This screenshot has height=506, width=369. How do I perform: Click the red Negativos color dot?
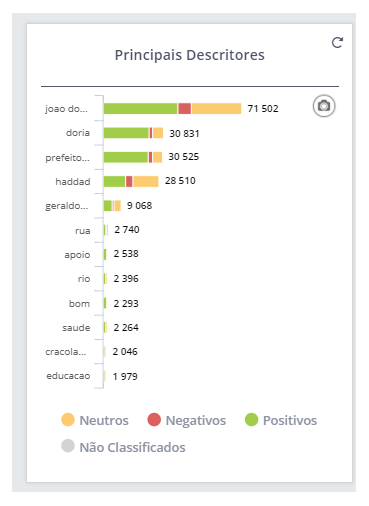pyautogui.click(x=154, y=420)
